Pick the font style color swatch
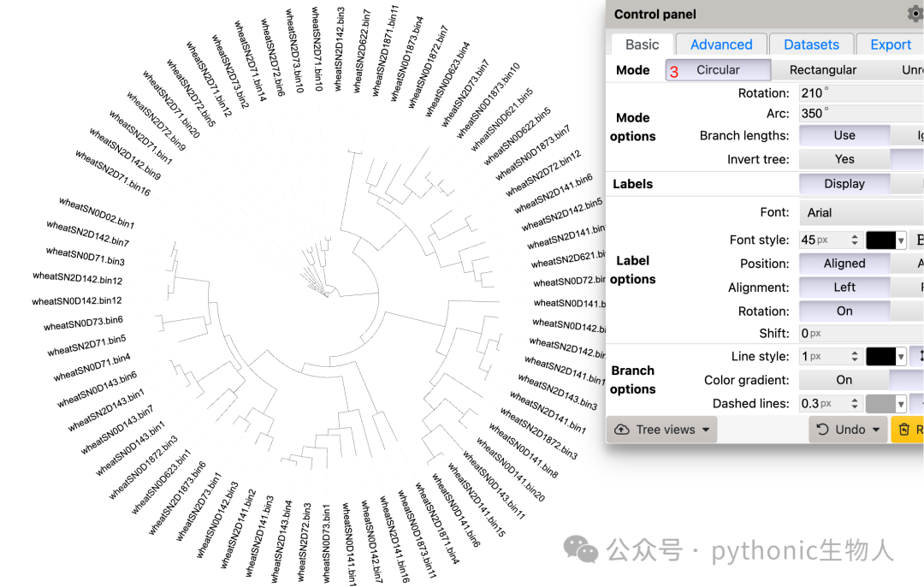 [x=885, y=240]
